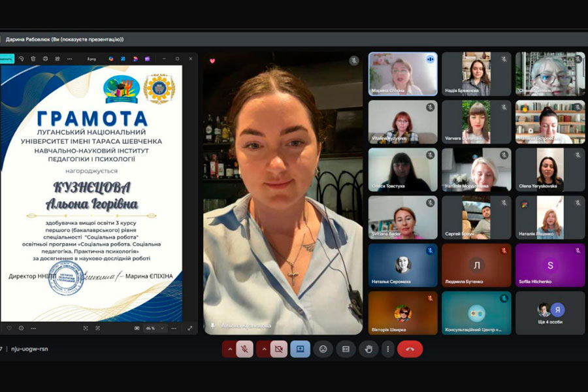Click the edit image icon in photo viewer
Screen dimensions: 588x392
(x=57, y=59)
